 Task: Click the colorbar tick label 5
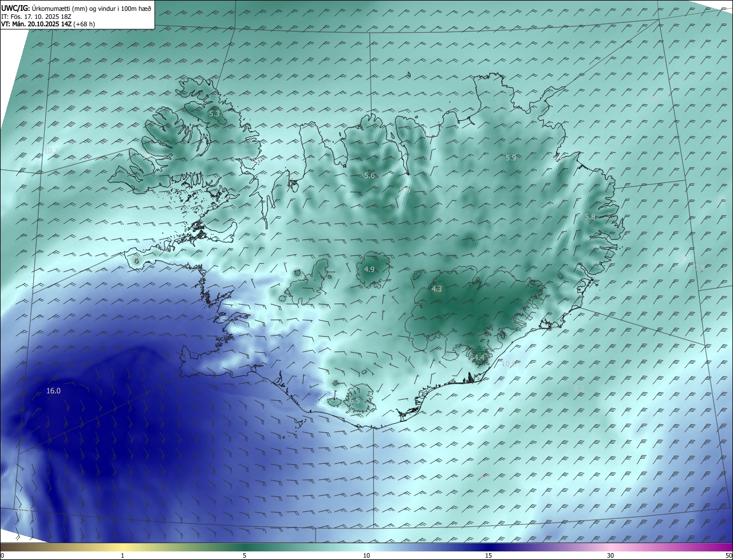point(245,555)
